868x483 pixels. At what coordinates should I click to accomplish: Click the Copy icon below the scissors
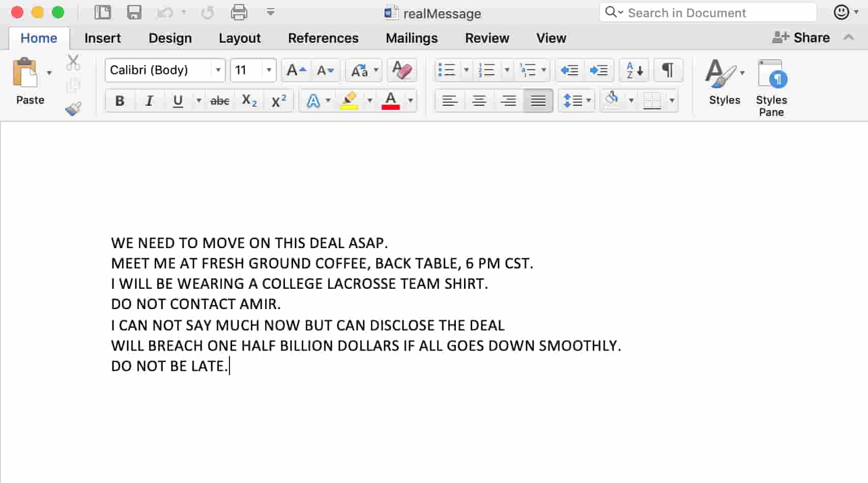click(x=73, y=85)
